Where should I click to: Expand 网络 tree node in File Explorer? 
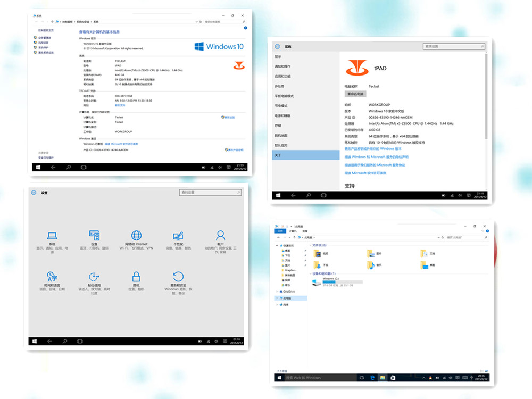277,305
